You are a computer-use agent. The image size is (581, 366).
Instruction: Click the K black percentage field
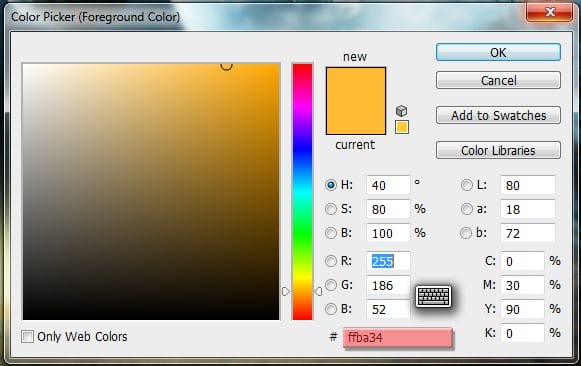point(522,333)
